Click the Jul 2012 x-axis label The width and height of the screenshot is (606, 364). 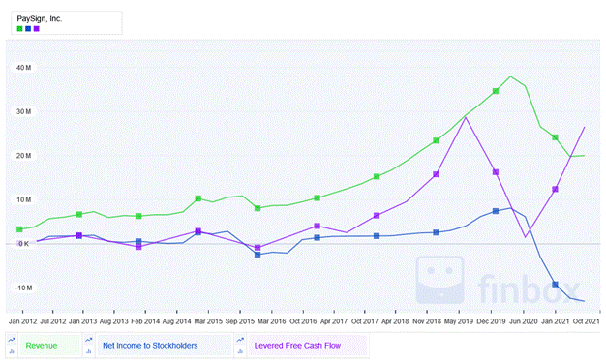click(53, 321)
